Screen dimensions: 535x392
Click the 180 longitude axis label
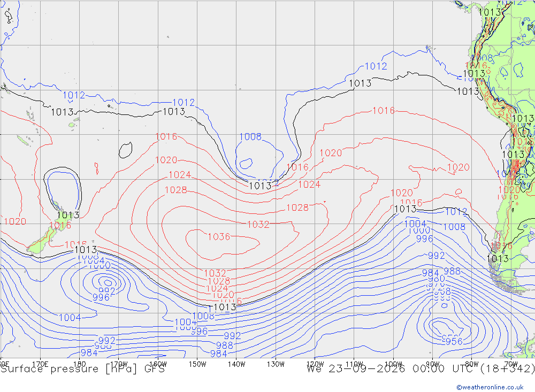[x=80, y=364]
